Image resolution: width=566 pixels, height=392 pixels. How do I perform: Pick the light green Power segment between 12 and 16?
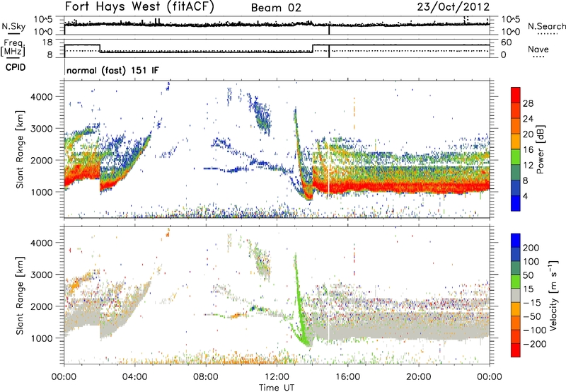pos(516,157)
